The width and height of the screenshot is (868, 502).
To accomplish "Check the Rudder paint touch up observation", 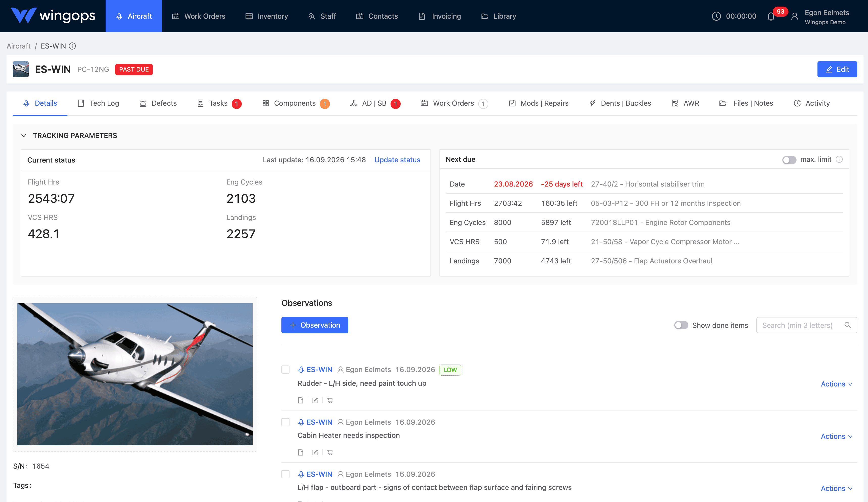I will pyautogui.click(x=285, y=370).
